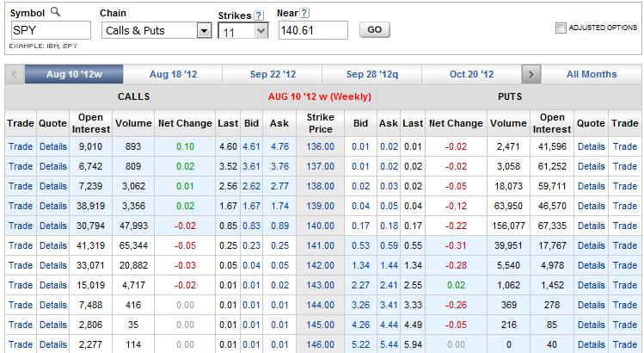Click the magnifier icon beside Symbol
The height and width of the screenshot is (353, 644).
(x=55, y=14)
